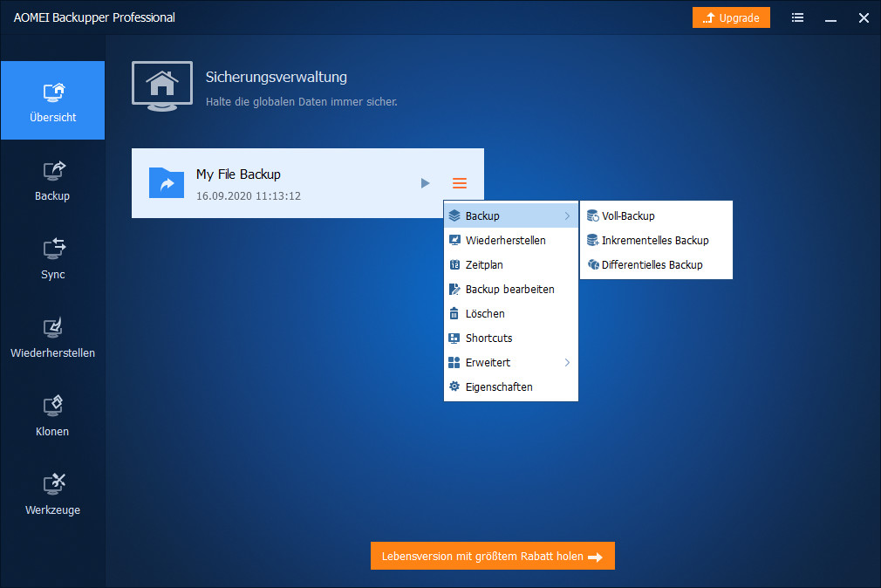Image resolution: width=881 pixels, height=588 pixels.
Task: Open Eigenschaften from the context menu
Action: [511, 387]
